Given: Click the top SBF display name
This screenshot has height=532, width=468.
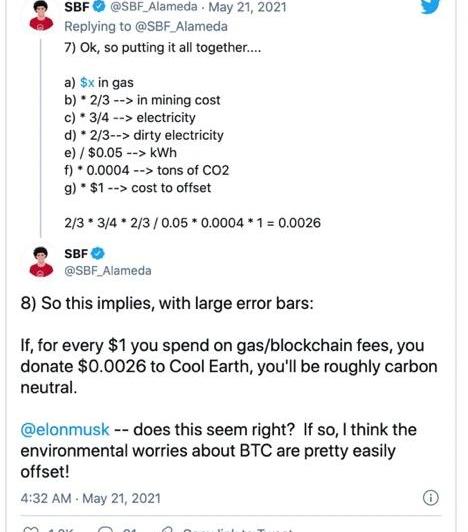Looking at the screenshot, I should click(x=77, y=7).
